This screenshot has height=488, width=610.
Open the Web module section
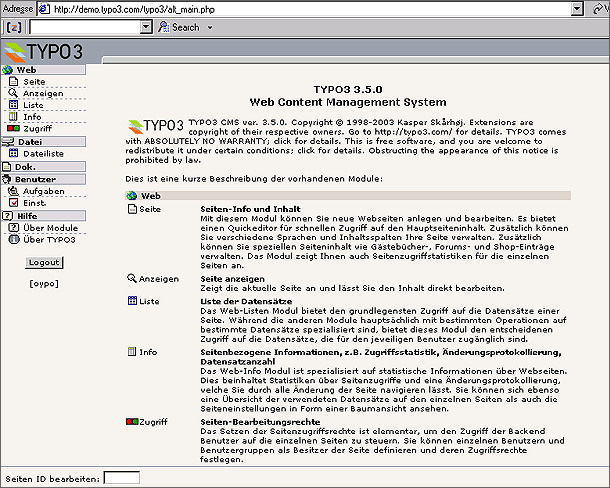pyautogui.click(x=44, y=70)
